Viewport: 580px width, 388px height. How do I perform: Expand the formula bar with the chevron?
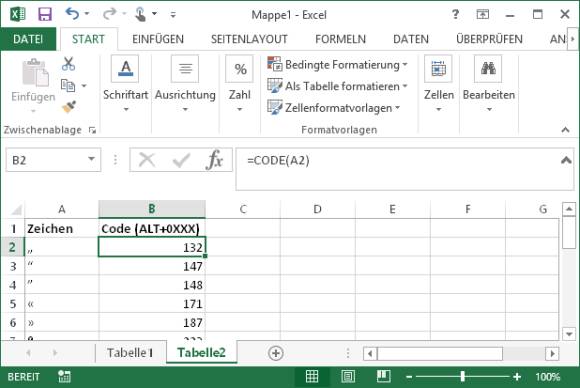(x=566, y=160)
